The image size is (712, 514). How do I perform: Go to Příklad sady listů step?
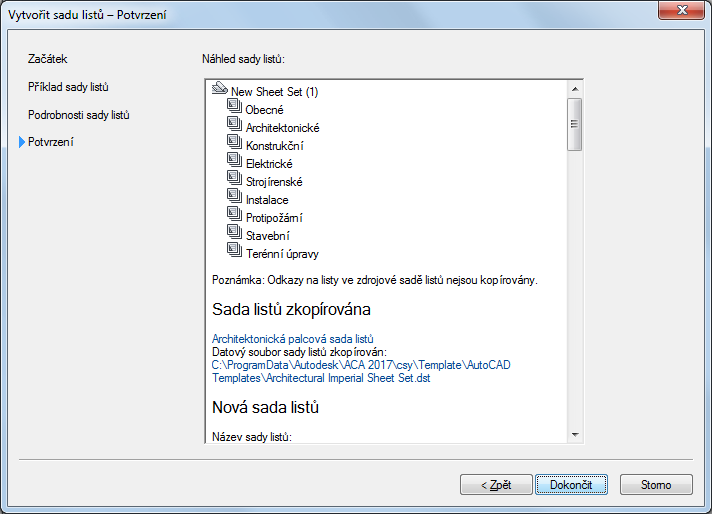pyautogui.click(x=69, y=87)
